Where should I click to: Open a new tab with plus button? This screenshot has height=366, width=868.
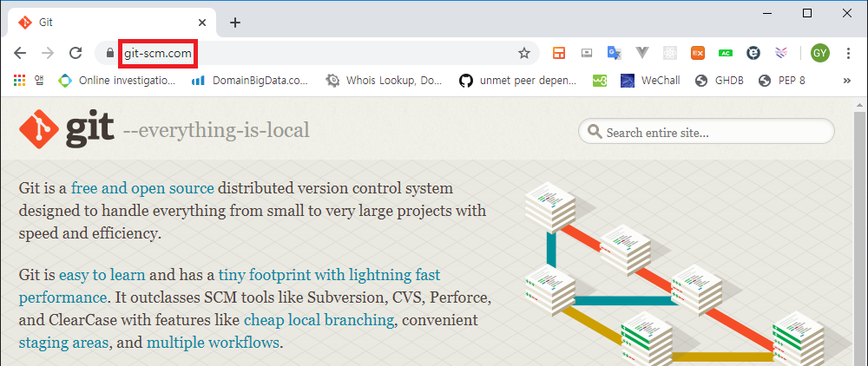coord(235,23)
